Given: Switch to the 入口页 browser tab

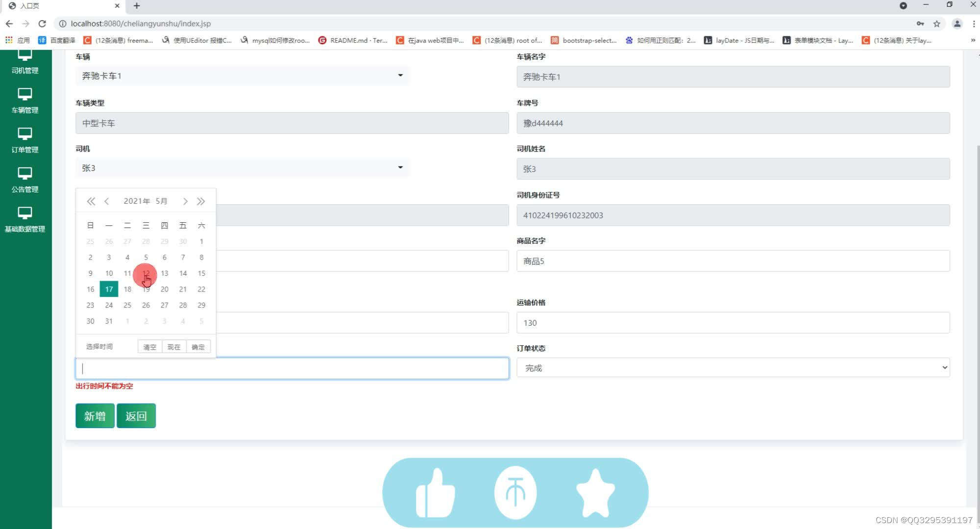Looking at the screenshot, I should [63, 6].
